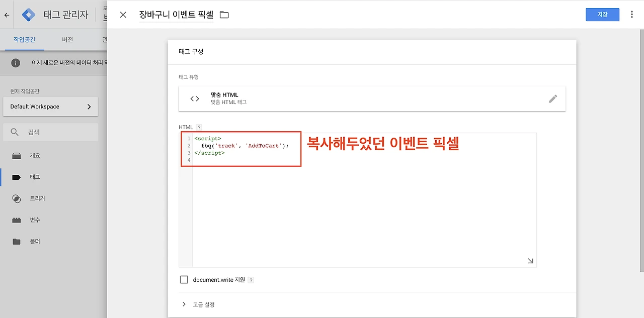Click the back arrow in Tag Manager header

click(7, 15)
